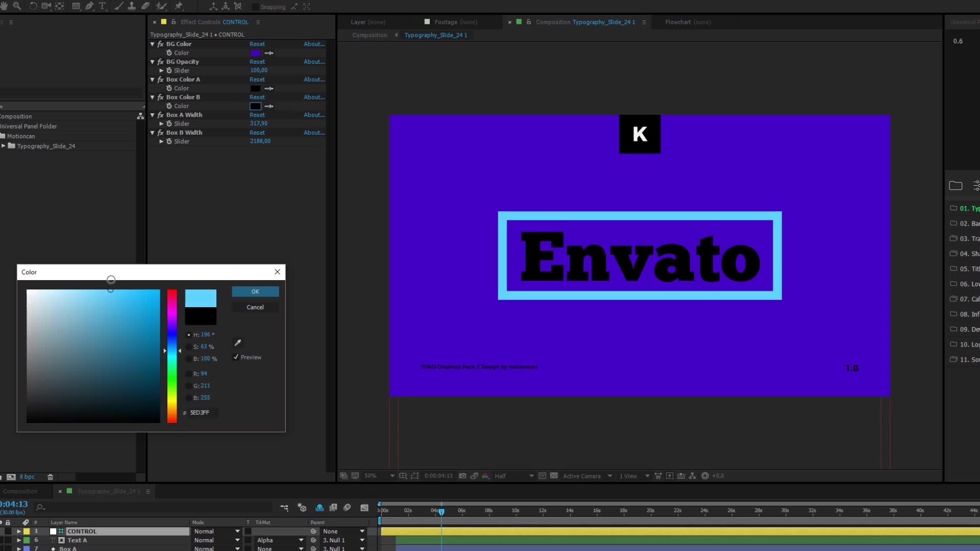
Task: Select the Red channel radio button
Action: tap(189, 374)
